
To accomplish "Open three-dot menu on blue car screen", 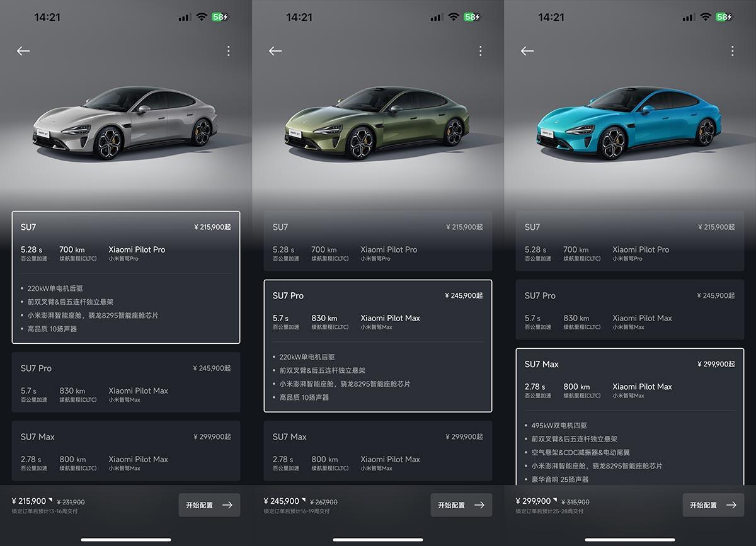I will 732,51.
